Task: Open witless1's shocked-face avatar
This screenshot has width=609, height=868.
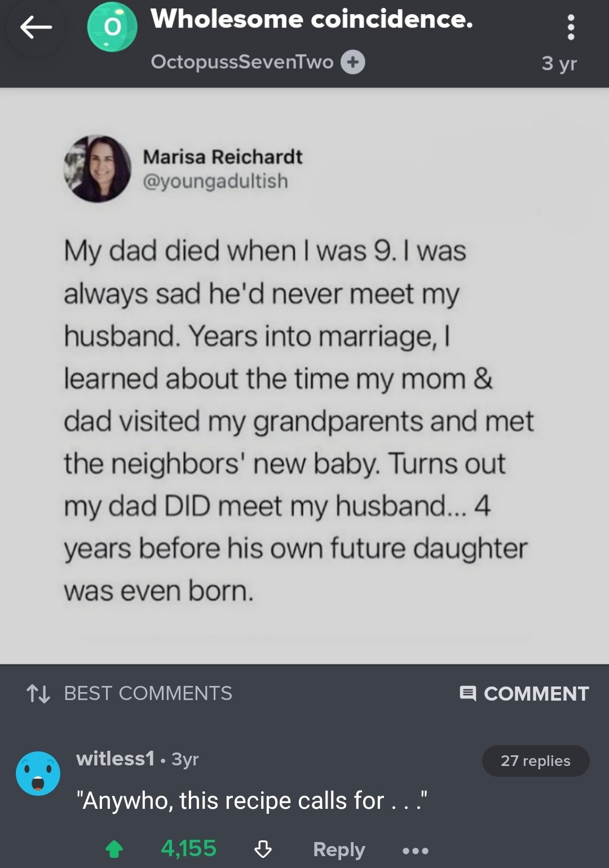Action: [x=38, y=773]
